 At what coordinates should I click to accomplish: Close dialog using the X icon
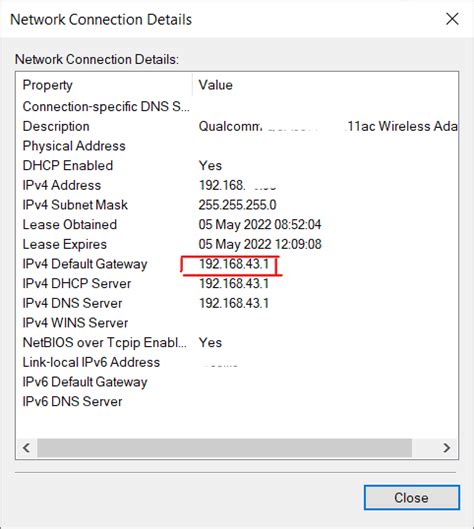[452, 19]
